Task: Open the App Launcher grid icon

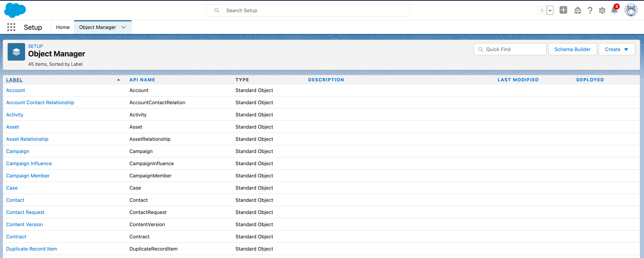Action: (x=11, y=27)
